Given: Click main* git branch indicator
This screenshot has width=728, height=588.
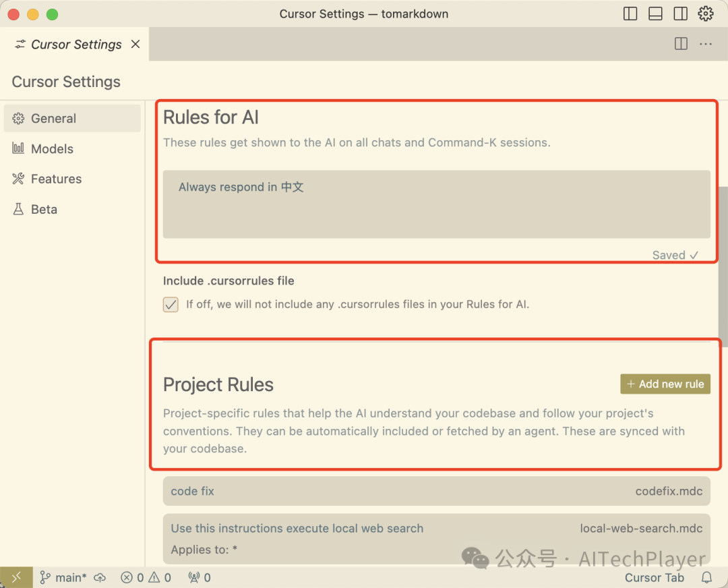Looking at the screenshot, I should pyautogui.click(x=63, y=578).
